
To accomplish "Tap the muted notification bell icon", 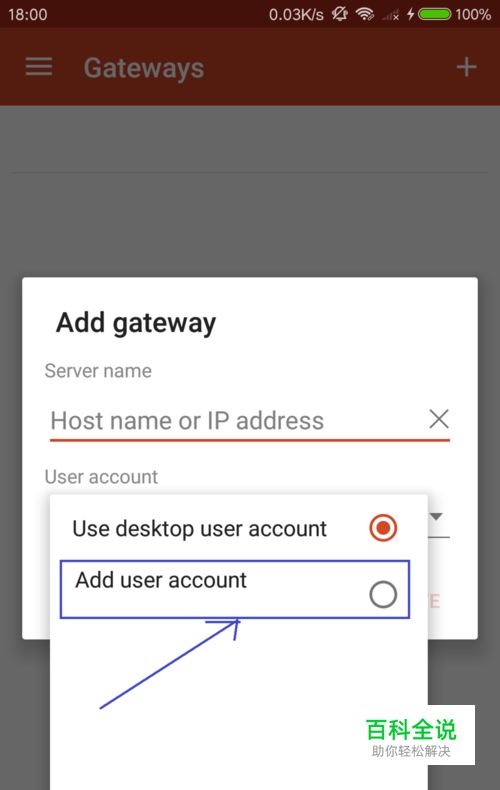I will [340, 14].
